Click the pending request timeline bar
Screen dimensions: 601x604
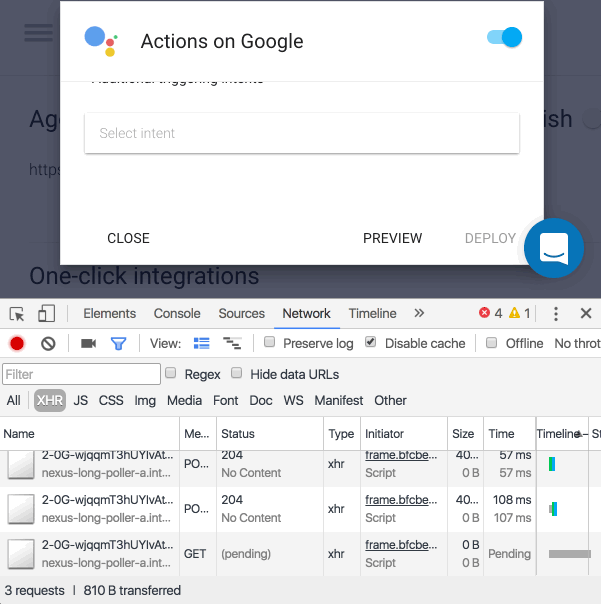570,554
